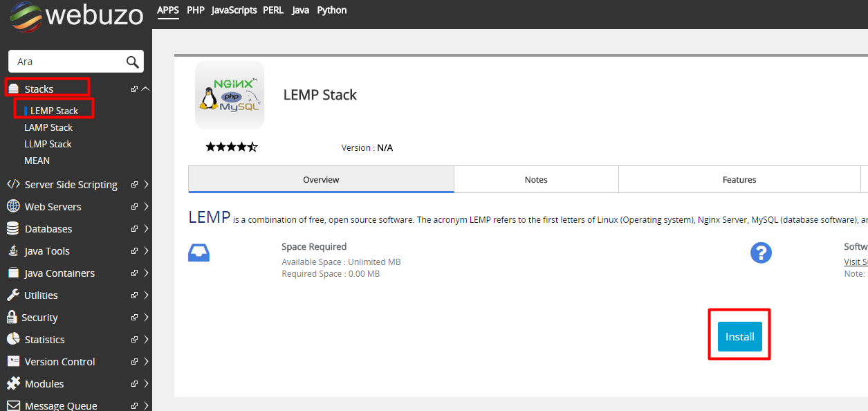Click the Space Required inbox icon
Image resolution: width=868 pixels, height=411 pixels.
pyautogui.click(x=199, y=253)
